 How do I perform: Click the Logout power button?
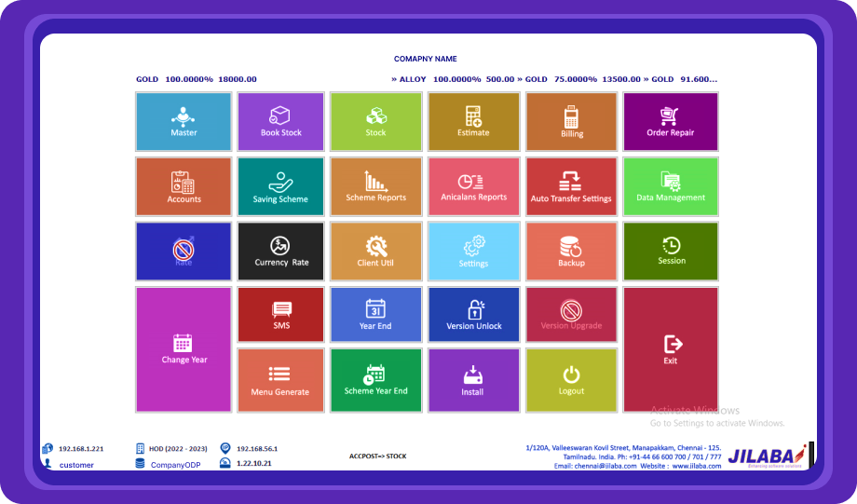coord(571,380)
